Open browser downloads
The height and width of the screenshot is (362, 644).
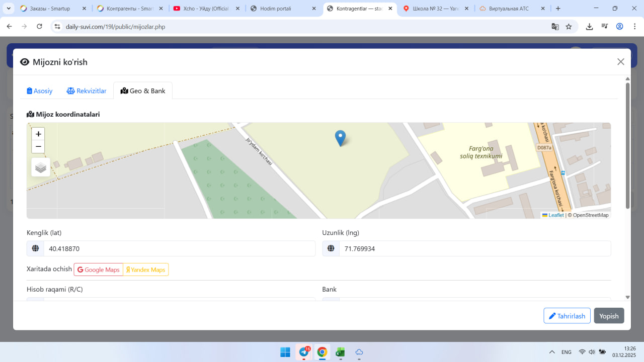(590, 27)
